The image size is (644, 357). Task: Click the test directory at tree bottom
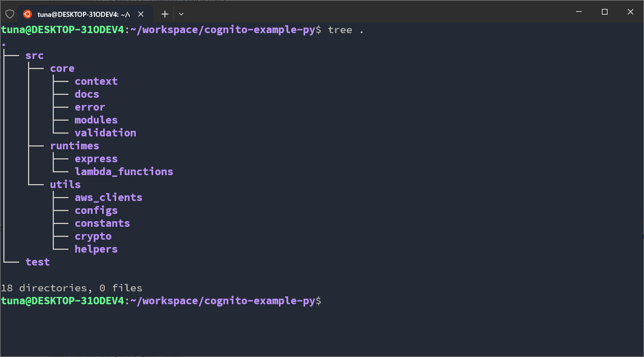pyautogui.click(x=38, y=262)
